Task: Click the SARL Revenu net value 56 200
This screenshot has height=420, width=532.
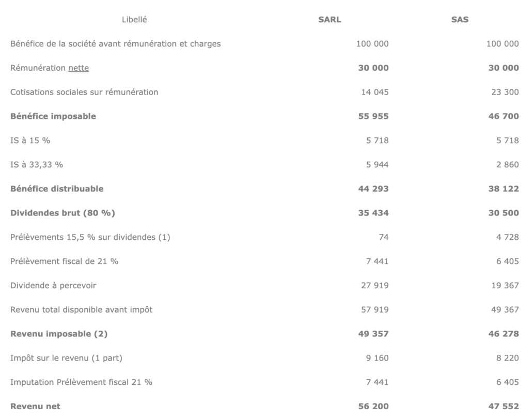Action: point(373,407)
